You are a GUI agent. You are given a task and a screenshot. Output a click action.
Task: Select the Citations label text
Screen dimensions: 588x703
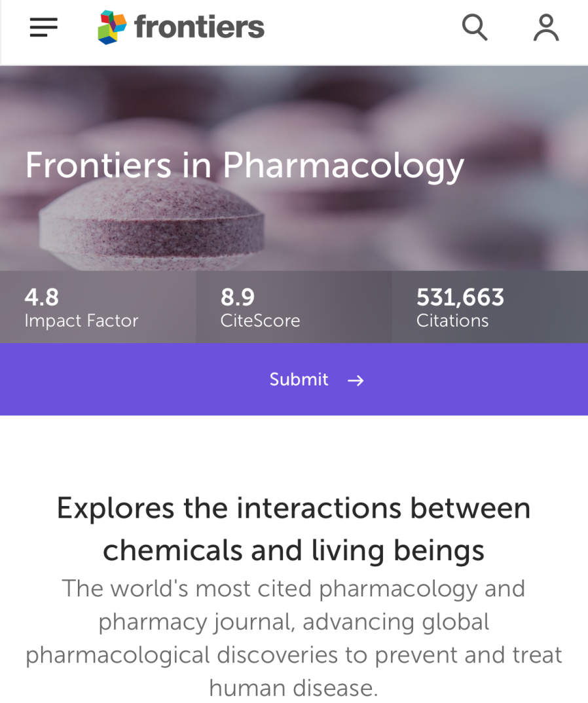coord(452,321)
